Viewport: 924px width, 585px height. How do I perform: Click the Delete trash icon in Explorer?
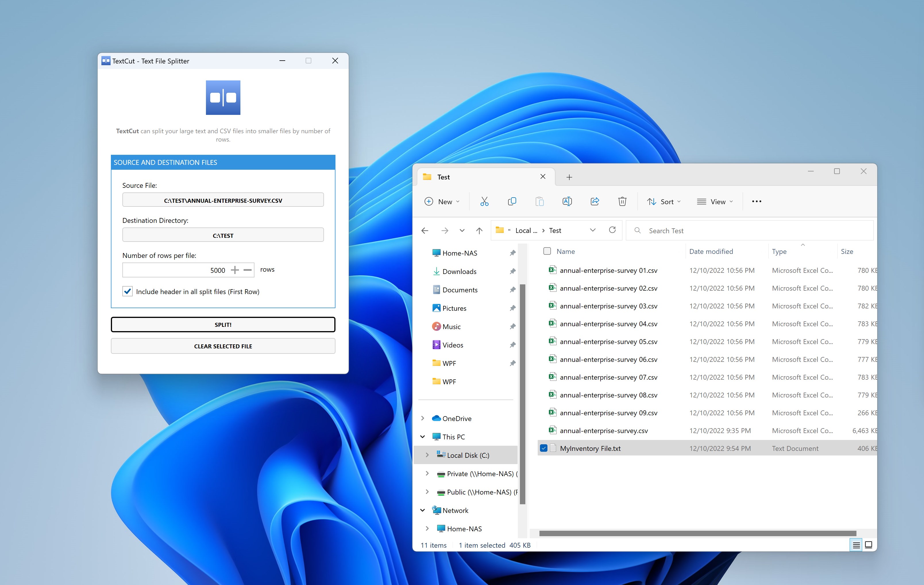(622, 201)
